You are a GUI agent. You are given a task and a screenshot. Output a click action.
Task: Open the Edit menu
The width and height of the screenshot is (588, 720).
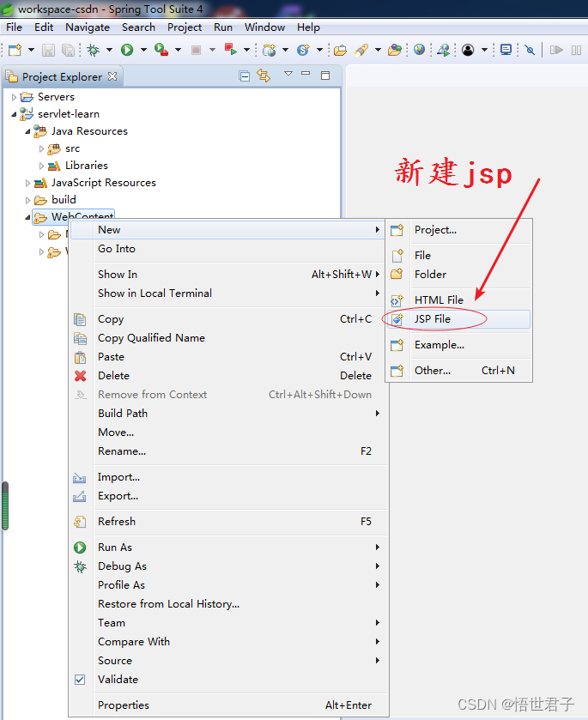(x=44, y=27)
